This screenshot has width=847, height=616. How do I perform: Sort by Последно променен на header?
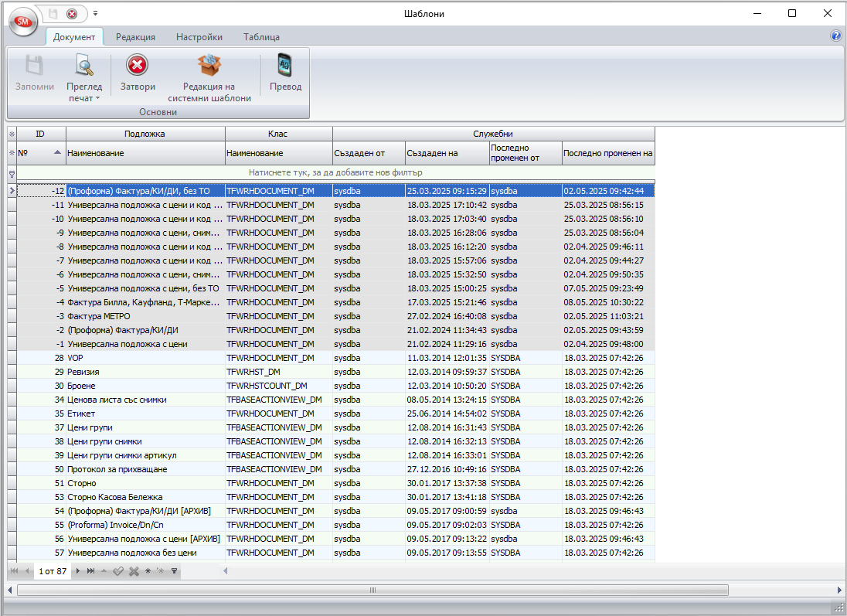[x=608, y=153]
